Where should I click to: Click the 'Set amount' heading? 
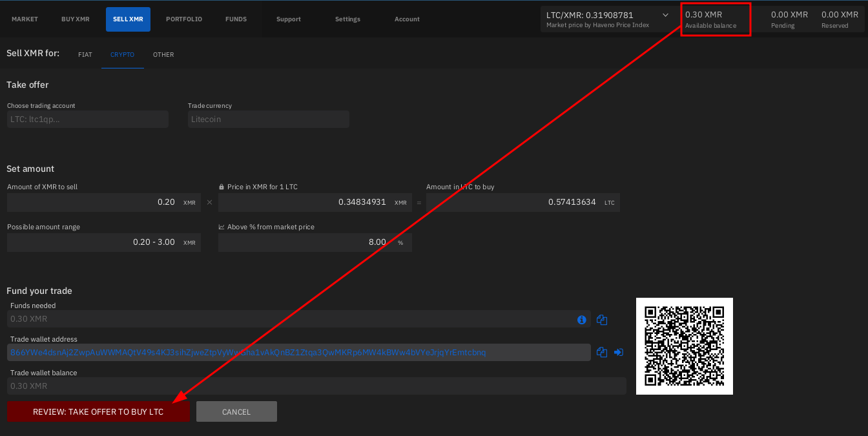point(30,169)
